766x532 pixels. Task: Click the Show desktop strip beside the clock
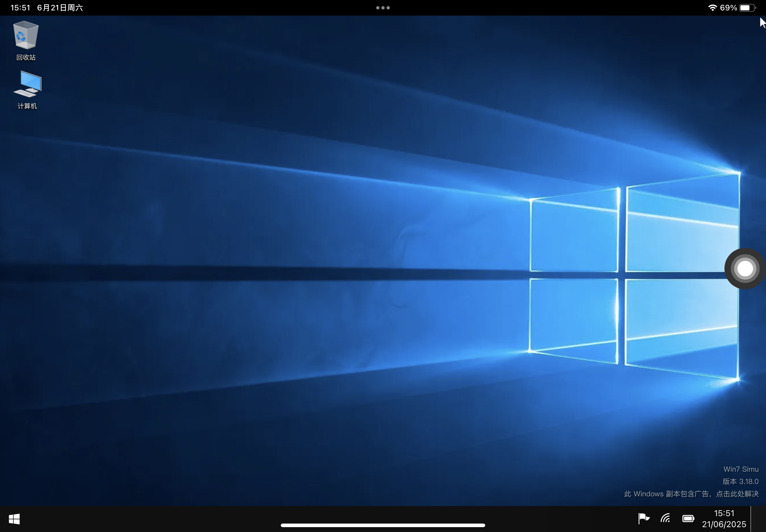[x=758, y=519]
